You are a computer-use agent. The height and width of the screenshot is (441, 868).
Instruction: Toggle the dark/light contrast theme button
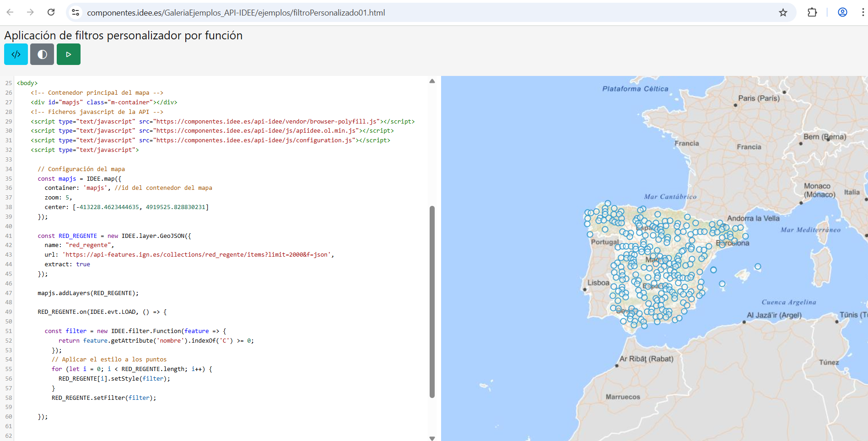pos(42,54)
